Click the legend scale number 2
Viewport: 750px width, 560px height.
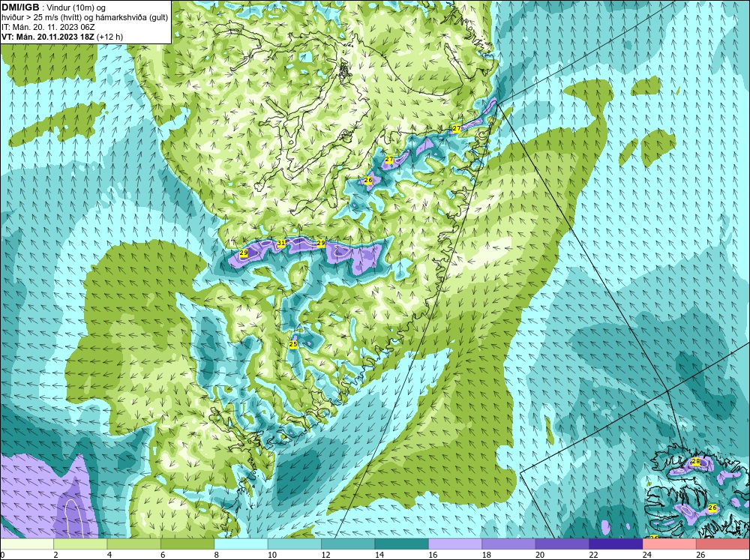[x=55, y=555]
